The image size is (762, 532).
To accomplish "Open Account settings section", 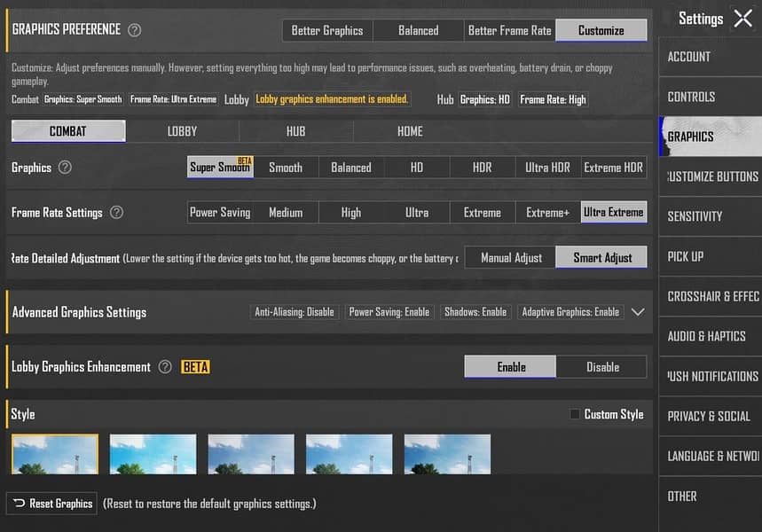I will pyautogui.click(x=711, y=57).
